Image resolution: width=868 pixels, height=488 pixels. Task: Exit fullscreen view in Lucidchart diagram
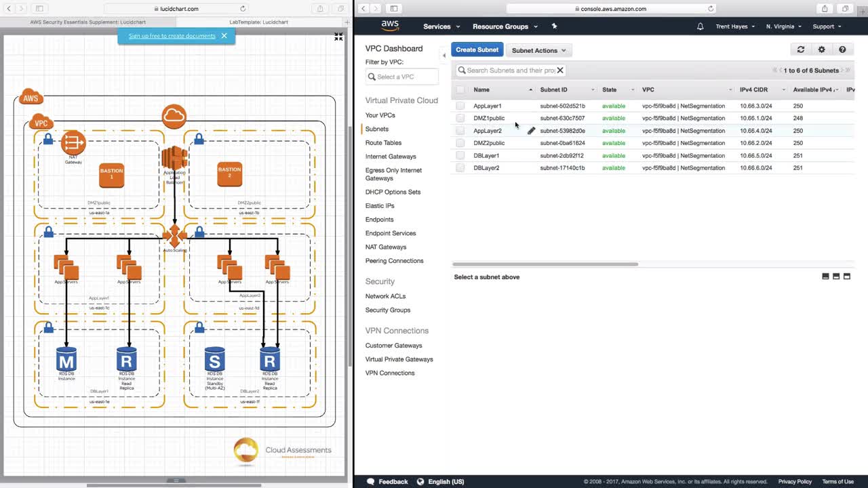pyautogui.click(x=338, y=37)
